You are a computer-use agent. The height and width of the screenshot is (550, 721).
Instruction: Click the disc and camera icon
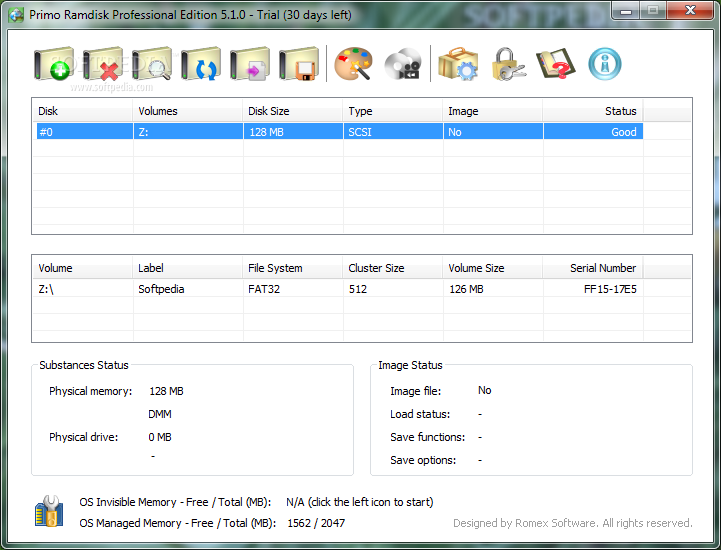pyautogui.click(x=403, y=64)
